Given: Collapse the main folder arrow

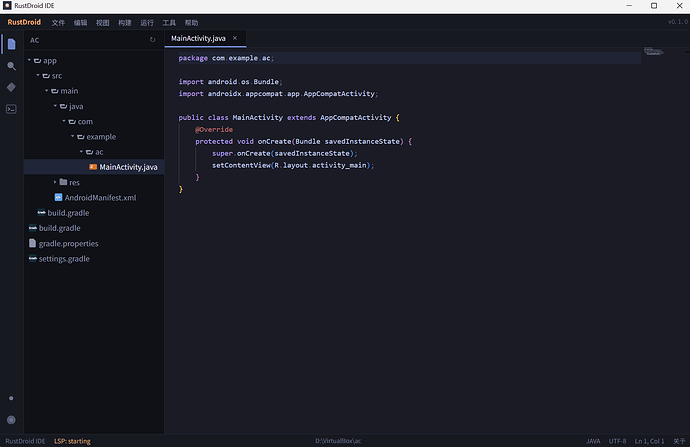Looking at the screenshot, I should [x=47, y=90].
